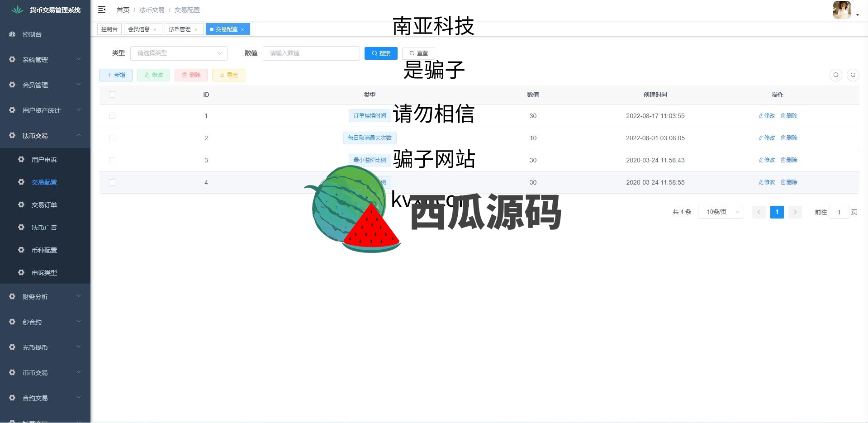Open the 请选择类型 dropdown
The width and height of the screenshot is (868, 423).
click(x=179, y=53)
